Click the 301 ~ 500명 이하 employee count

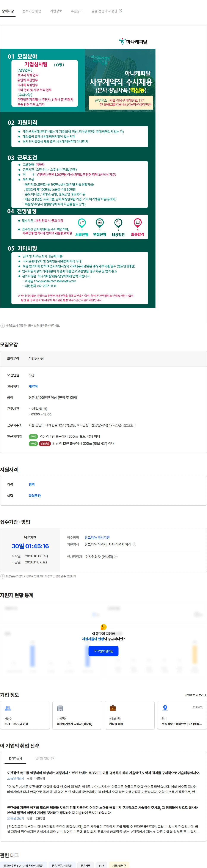tap(16, 724)
